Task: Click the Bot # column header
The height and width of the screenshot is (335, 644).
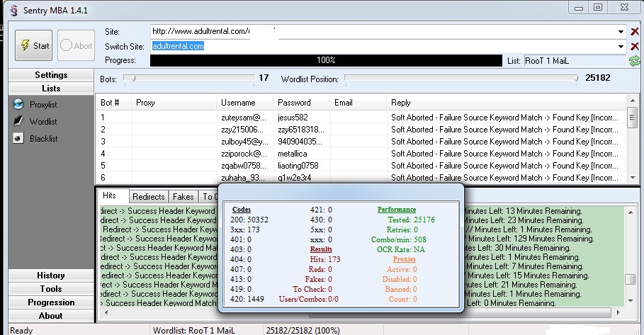Action: [x=114, y=103]
